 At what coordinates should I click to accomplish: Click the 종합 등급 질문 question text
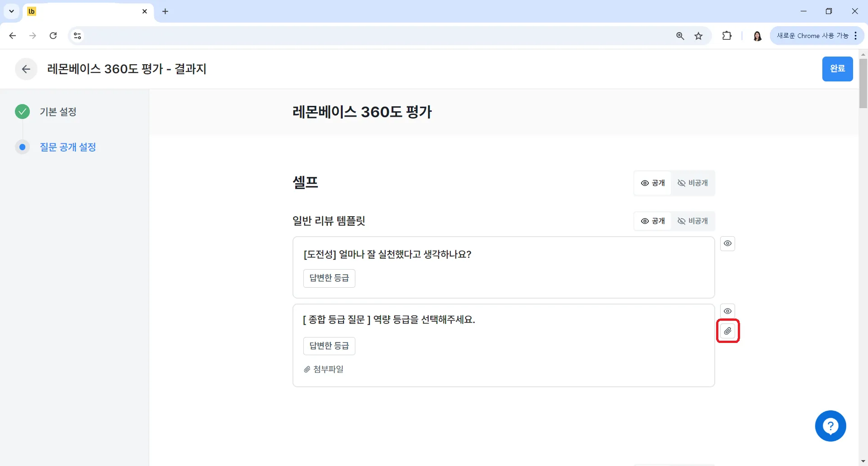pos(389,320)
